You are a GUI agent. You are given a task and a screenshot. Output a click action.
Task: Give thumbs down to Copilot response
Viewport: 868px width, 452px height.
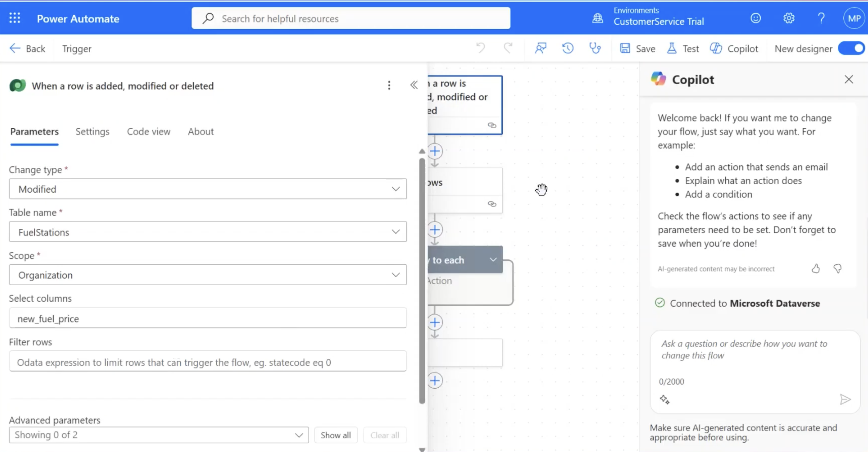pos(837,268)
